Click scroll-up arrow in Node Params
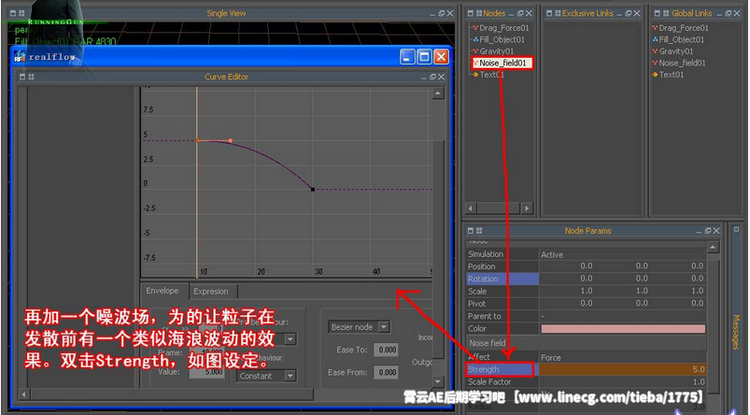750x415 pixels. (713, 247)
